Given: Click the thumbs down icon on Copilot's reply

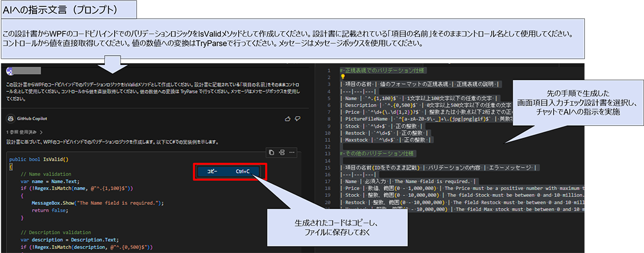Looking at the screenshot, I should click(298, 119).
